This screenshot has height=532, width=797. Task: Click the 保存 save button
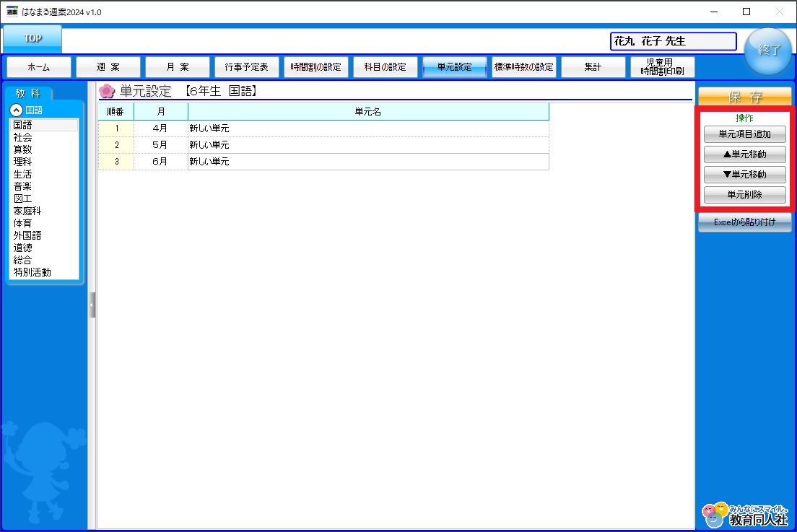pyautogui.click(x=744, y=97)
